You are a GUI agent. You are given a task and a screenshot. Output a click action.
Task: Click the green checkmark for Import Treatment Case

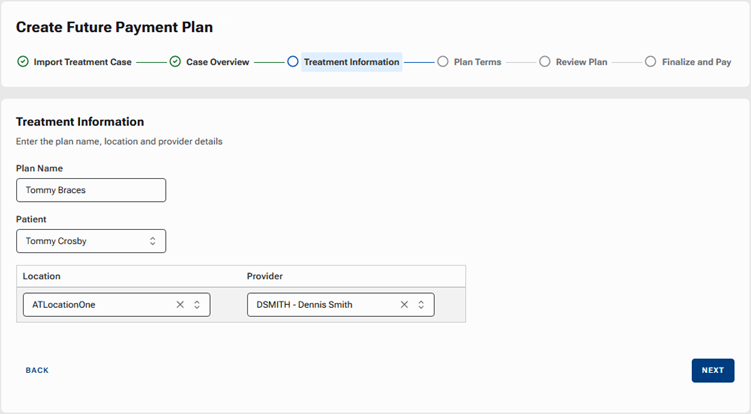pyautogui.click(x=23, y=62)
